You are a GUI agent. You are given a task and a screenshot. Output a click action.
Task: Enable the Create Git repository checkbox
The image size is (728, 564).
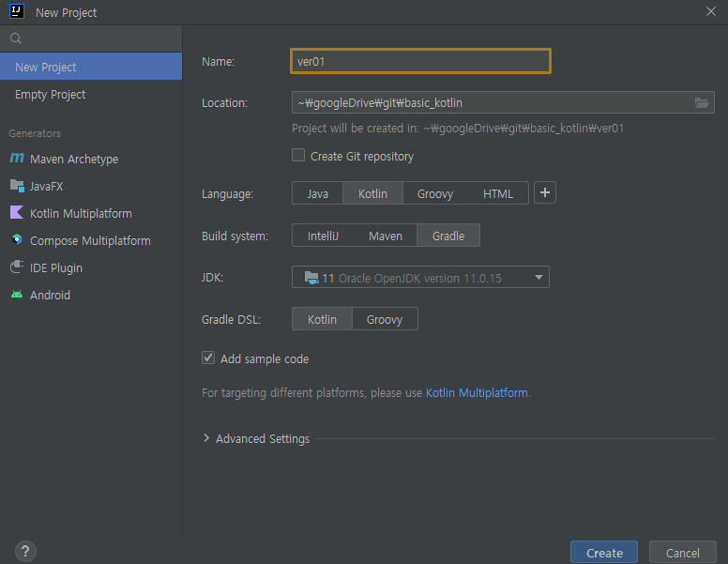[298, 155]
